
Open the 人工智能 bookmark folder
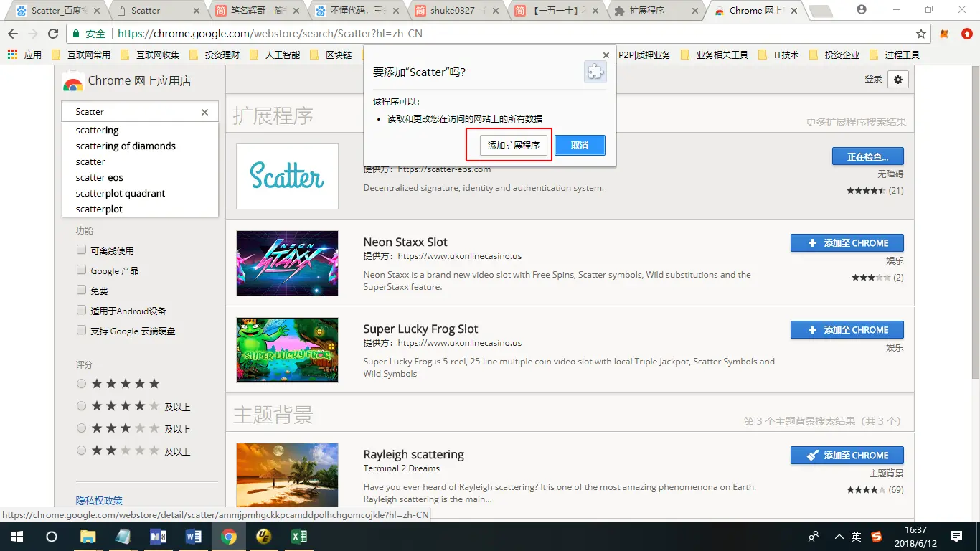click(x=275, y=55)
